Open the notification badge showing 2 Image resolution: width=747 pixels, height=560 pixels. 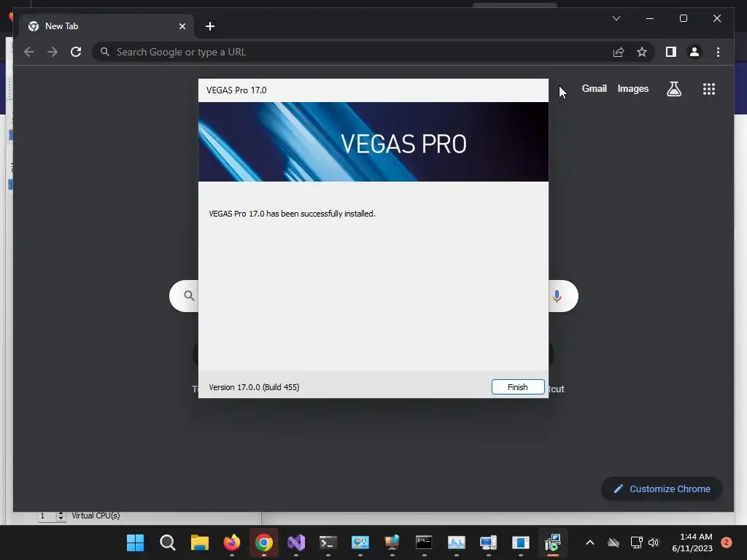coord(727,542)
